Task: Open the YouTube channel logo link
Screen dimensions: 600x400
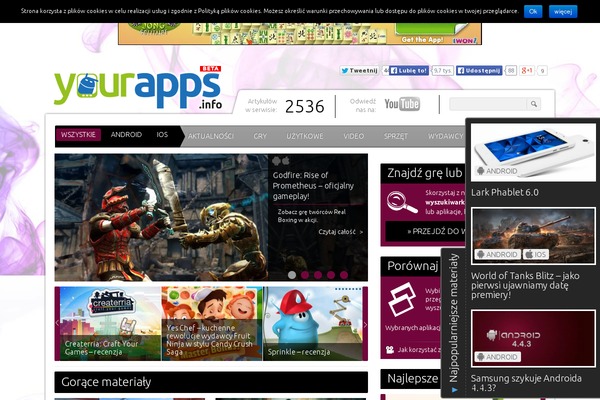Action: (x=402, y=104)
